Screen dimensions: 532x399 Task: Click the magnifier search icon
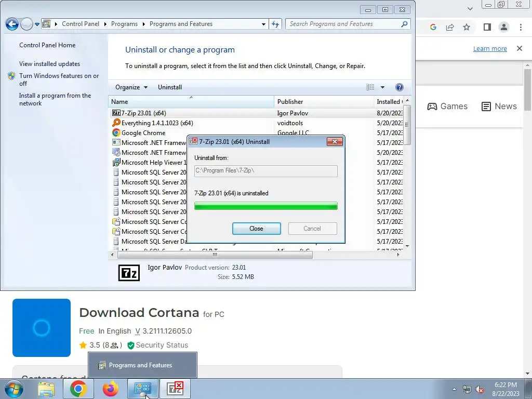click(404, 24)
